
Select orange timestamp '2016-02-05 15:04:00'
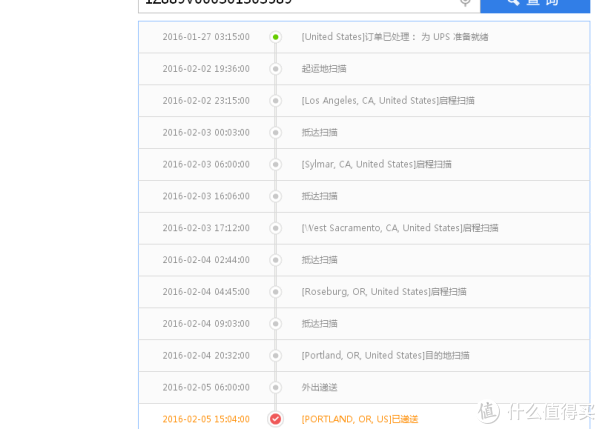click(x=206, y=419)
